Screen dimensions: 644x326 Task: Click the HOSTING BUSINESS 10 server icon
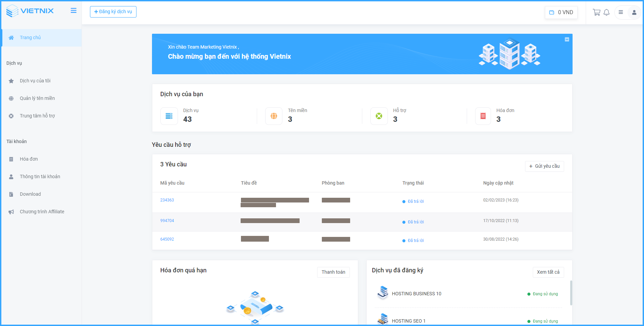[x=383, y=293]
